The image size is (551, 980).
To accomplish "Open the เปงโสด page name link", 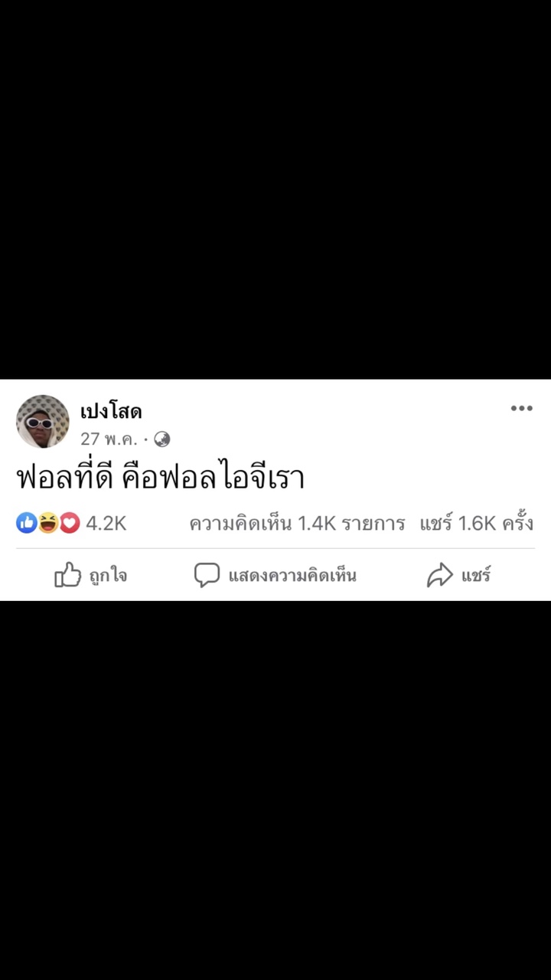I will (x=111, y=412).
